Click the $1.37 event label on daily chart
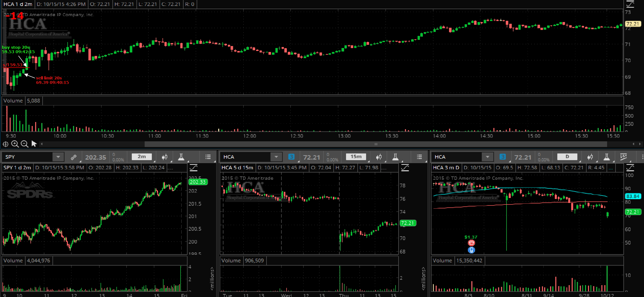The image size is (644, 297). pos(471,237)
